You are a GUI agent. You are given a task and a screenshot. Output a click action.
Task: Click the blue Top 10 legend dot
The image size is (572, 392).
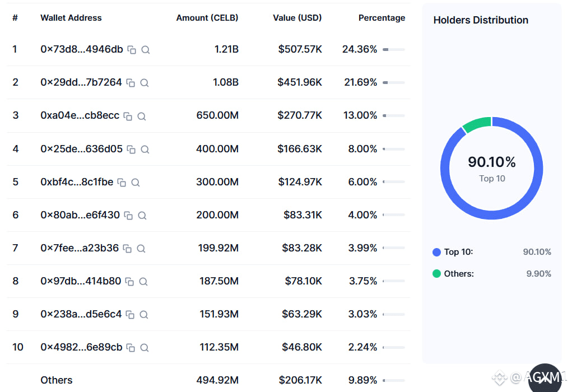(436, 253)
